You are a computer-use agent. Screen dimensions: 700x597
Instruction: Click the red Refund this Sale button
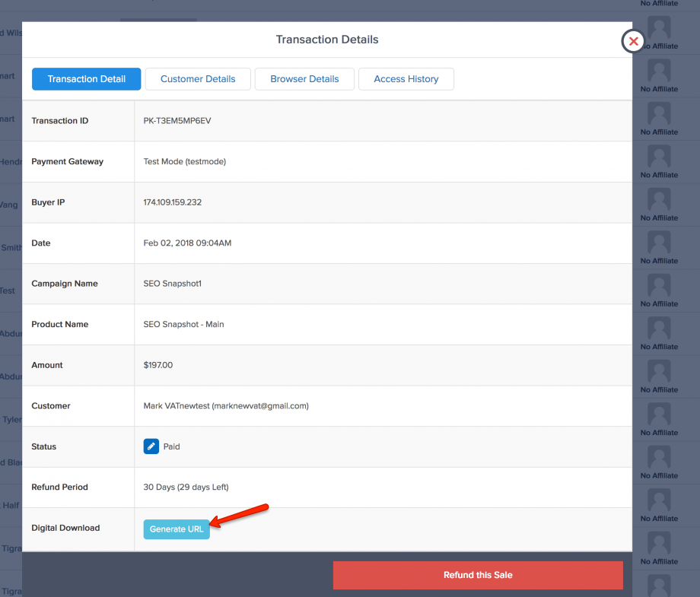[x=478, y=575]
